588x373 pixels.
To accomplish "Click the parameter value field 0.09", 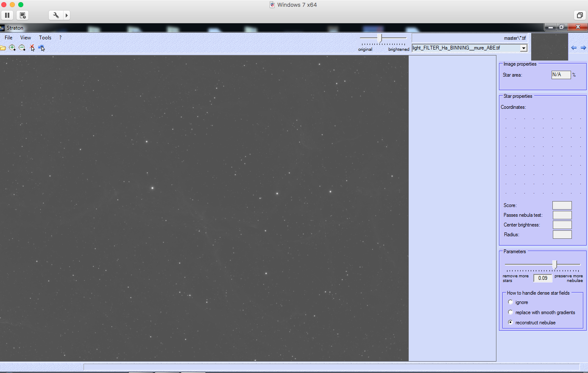I will (x=543, y=278).
